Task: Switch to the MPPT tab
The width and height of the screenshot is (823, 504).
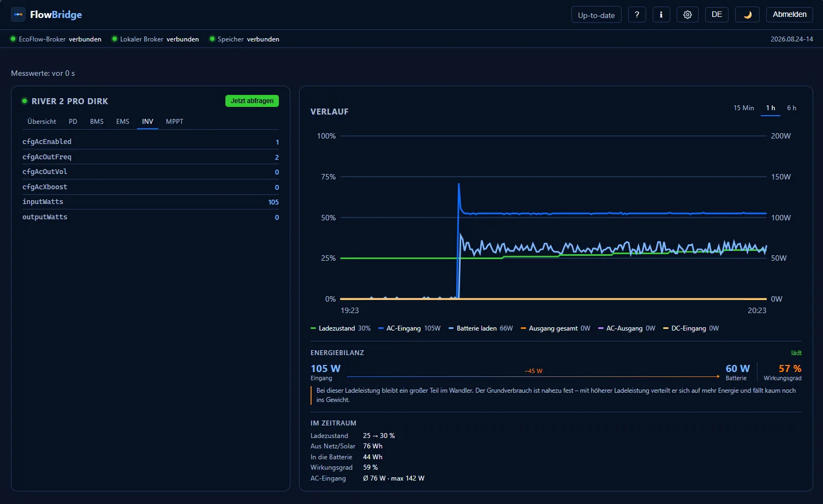Action: click(x=175, y=122)
